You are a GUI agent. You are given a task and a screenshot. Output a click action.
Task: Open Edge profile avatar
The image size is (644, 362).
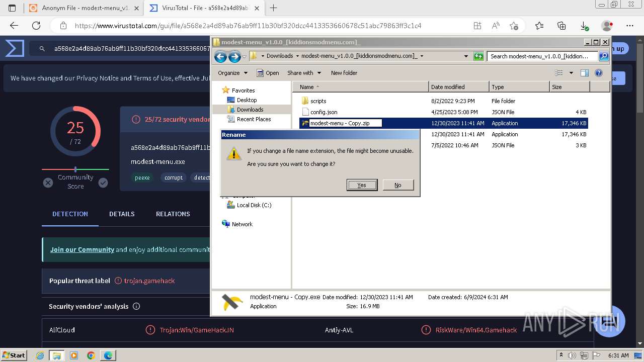pyautogui.click(x=607, y=26)
